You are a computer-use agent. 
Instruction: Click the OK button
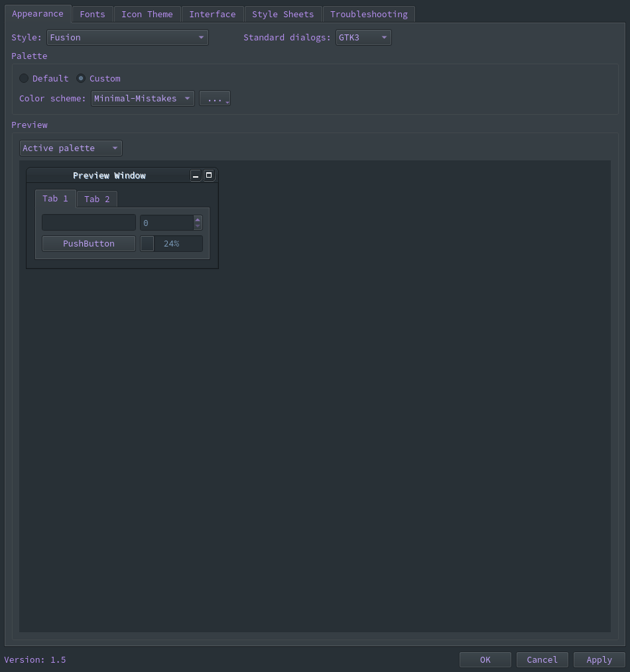(485, 659)
